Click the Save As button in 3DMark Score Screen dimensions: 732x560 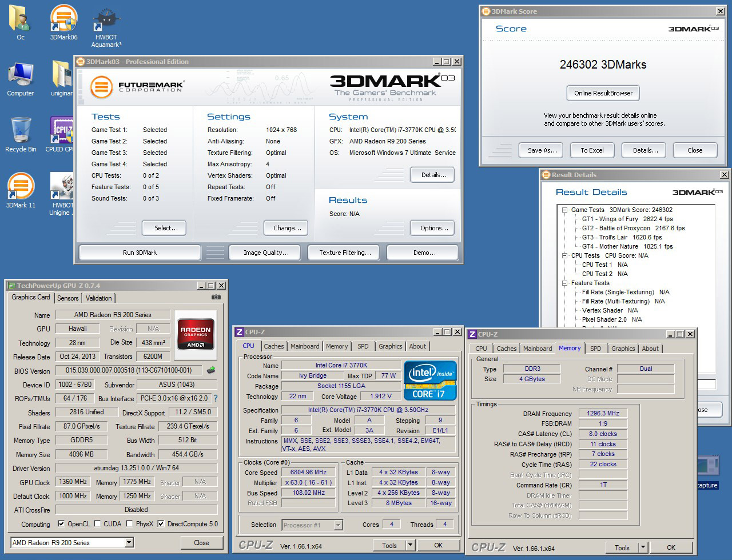(x=542, y=150)
